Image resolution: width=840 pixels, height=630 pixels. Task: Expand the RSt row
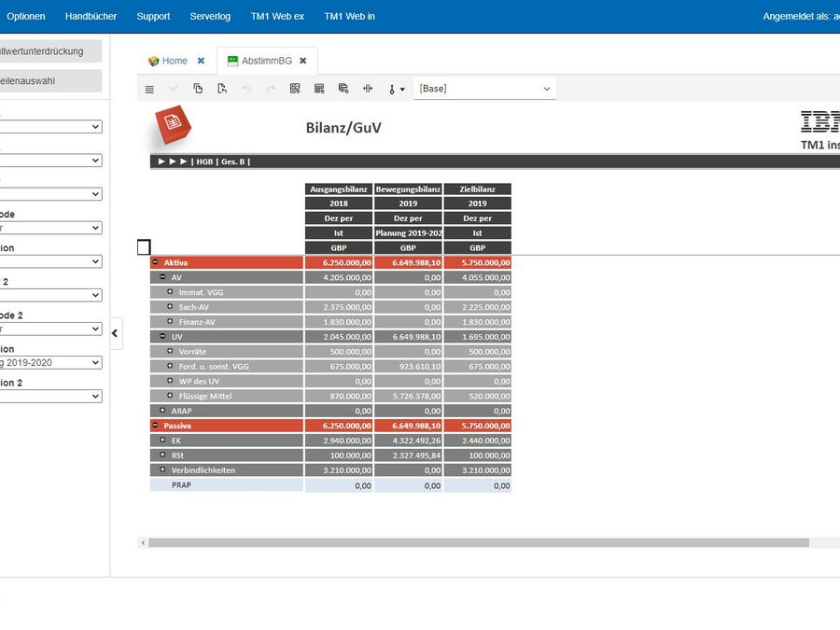coord(162,455)
